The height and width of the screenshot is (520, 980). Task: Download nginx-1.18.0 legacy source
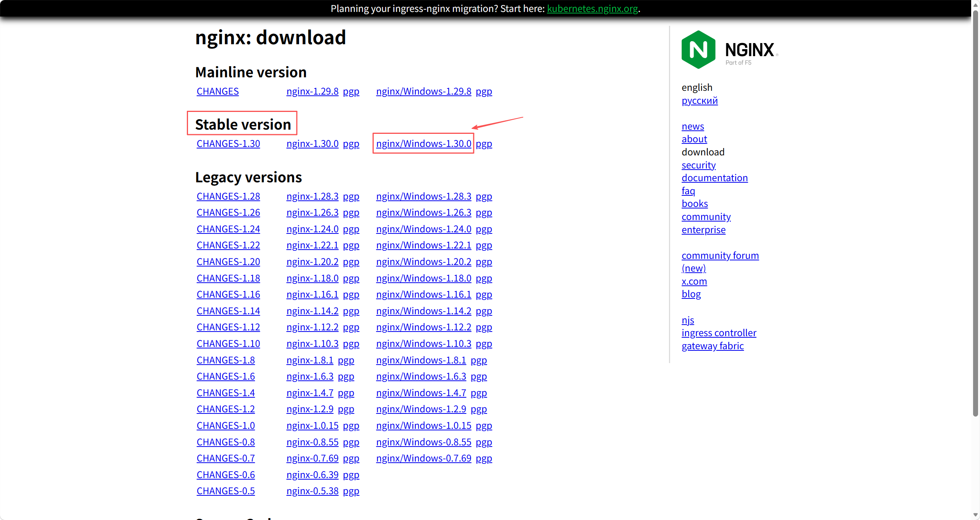coord(312,278)
